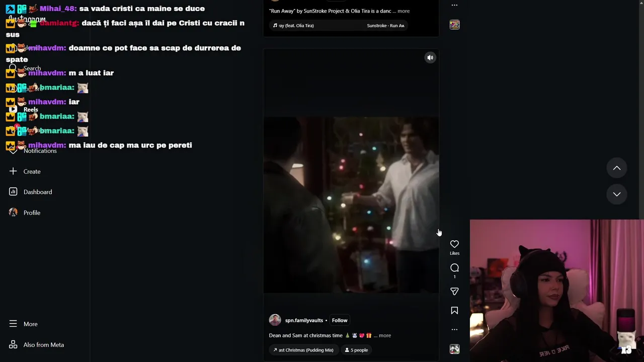Open three-dot options beside current reel

pyautogui.click(x=454, y=329)
